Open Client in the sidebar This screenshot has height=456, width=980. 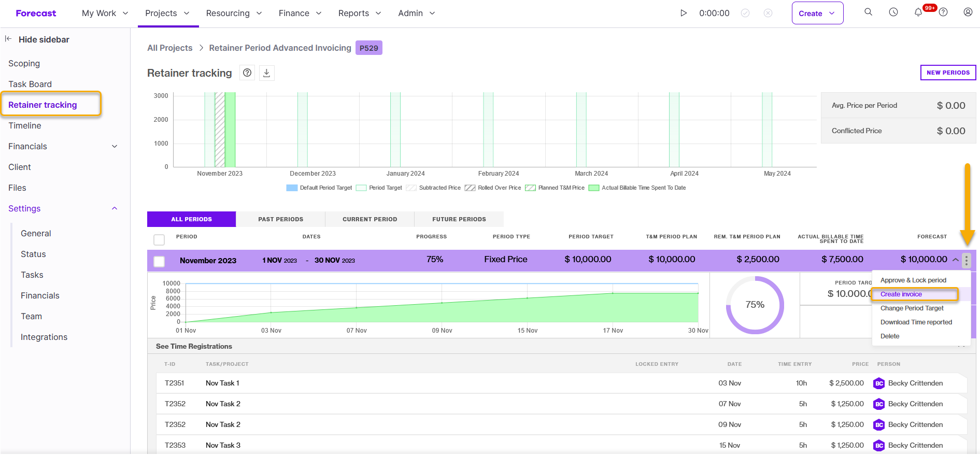coord(20,167)
